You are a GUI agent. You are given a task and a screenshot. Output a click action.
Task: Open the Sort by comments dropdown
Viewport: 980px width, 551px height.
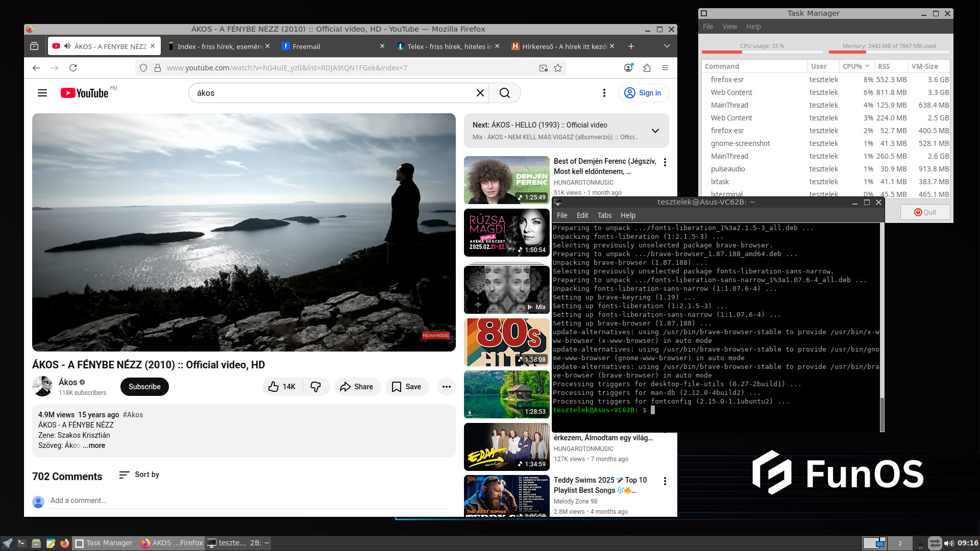point(139,474)
